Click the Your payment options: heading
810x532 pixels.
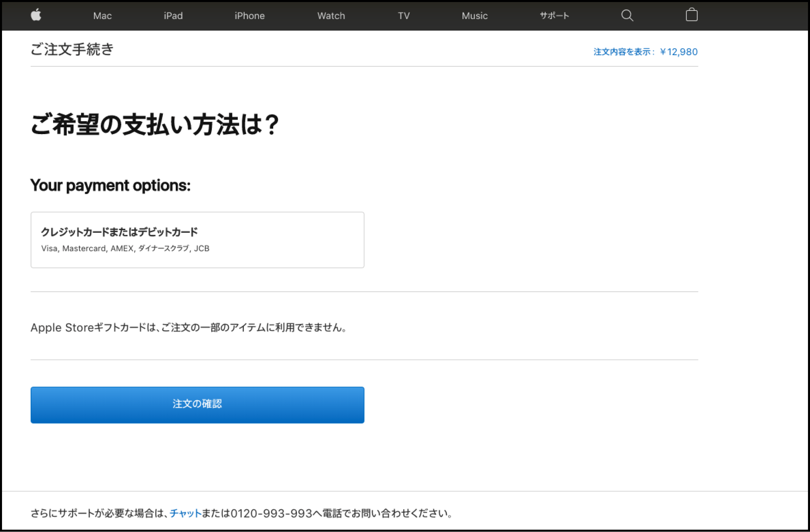point(110,185)
